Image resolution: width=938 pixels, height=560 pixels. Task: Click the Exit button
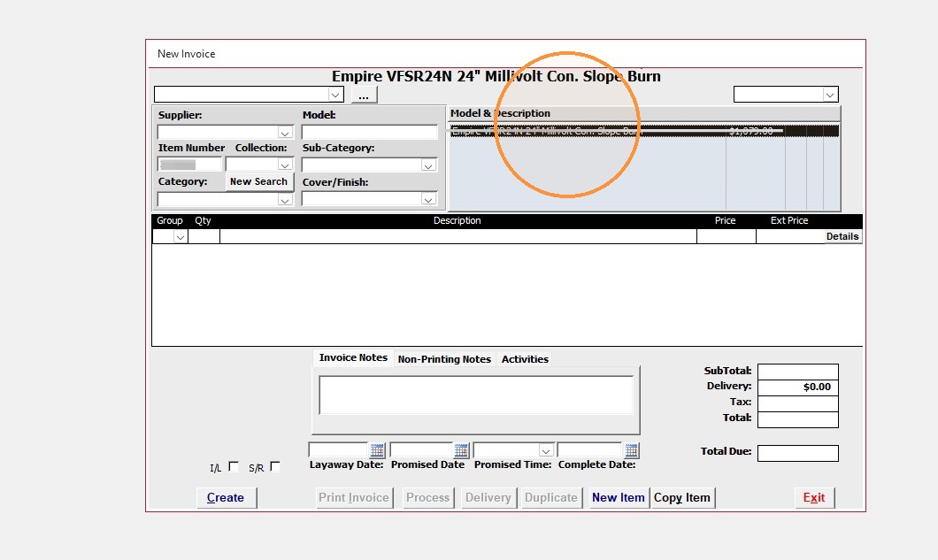tap(814, 498)
